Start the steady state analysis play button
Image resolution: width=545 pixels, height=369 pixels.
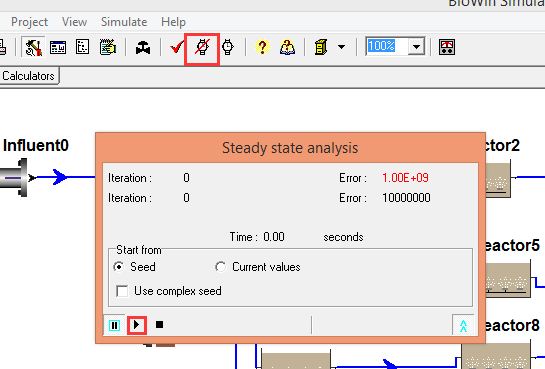point(137,325)
